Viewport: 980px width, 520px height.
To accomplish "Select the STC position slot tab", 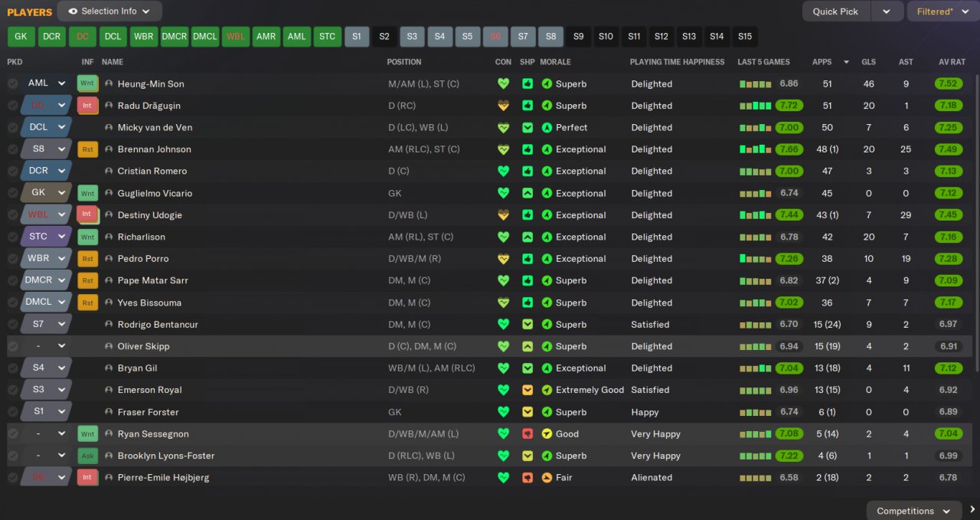I will (x=328, y=36).
